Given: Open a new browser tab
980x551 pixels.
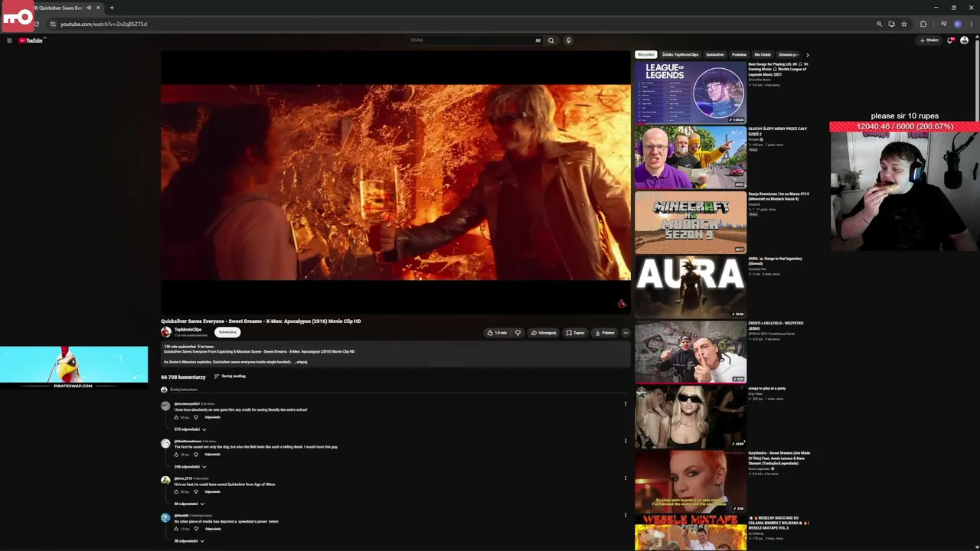Looking at the screenshot, I should 112,8.
